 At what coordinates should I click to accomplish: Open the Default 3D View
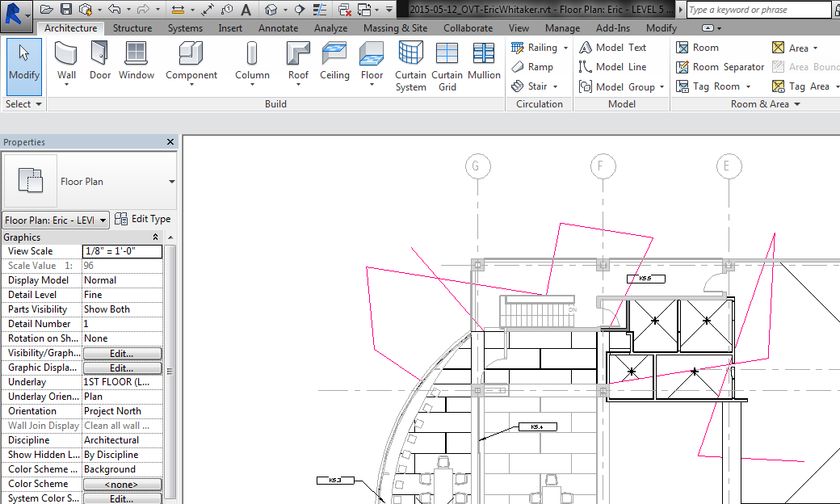[271, 9]
